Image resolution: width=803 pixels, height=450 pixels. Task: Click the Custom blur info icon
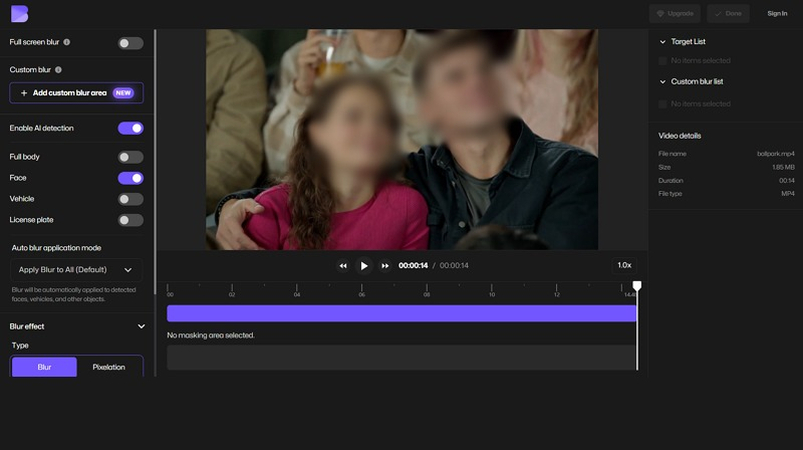click(x=58, y=70)
